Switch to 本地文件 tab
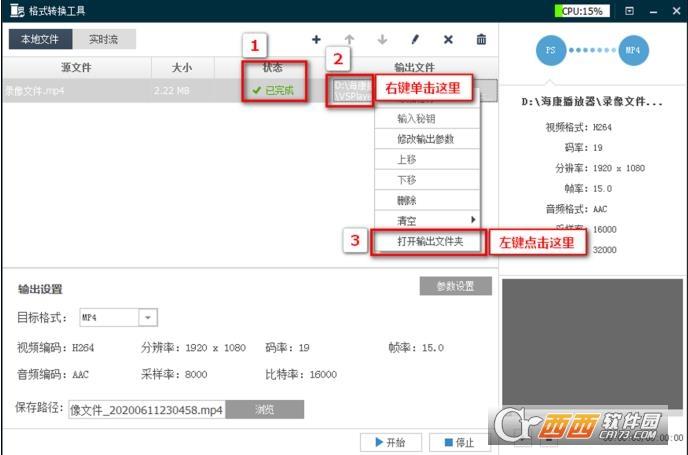 [x=40, y=39]
